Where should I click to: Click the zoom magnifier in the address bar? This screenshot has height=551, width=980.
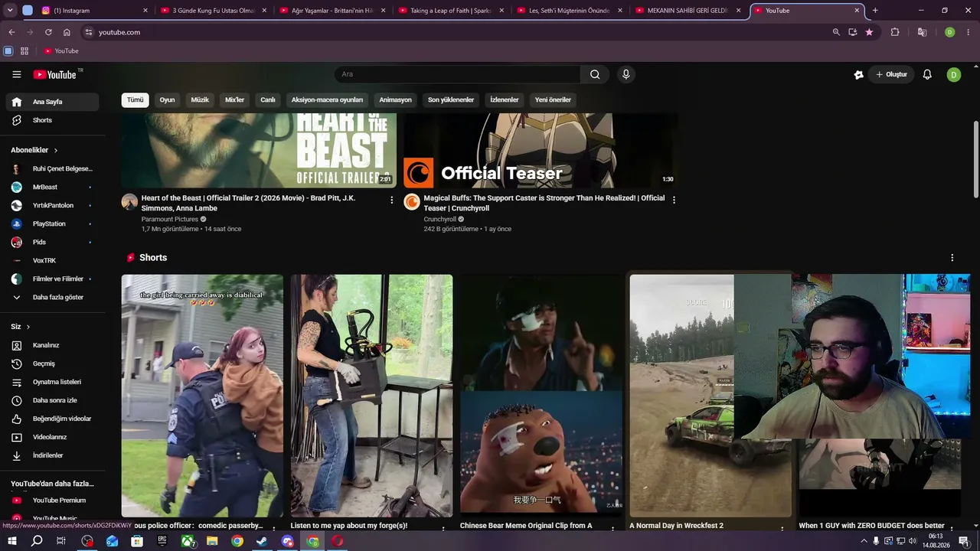pos(836,32)
